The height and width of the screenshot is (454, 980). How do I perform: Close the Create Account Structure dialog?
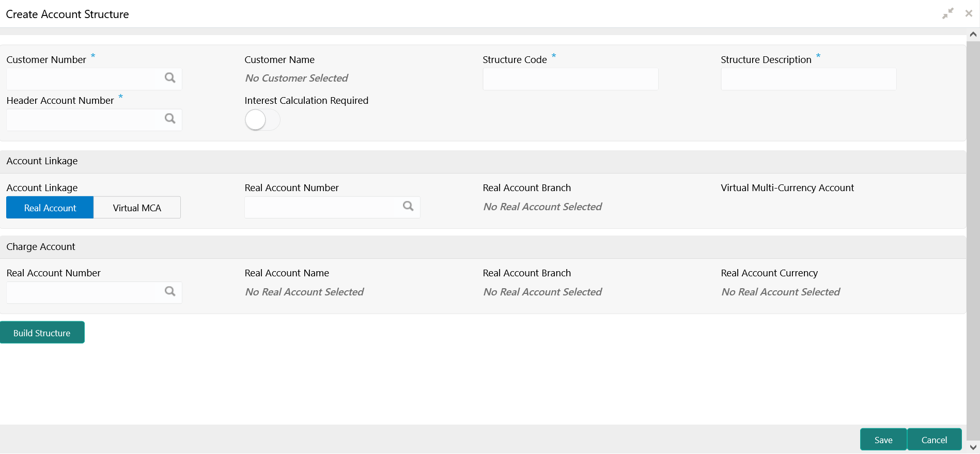pos(969,14)
